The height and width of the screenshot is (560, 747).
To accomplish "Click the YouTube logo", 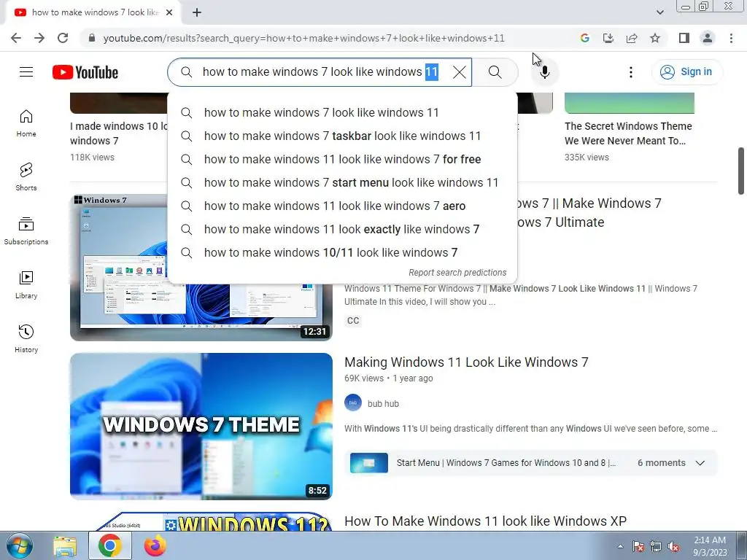I will tap(85, 72).
